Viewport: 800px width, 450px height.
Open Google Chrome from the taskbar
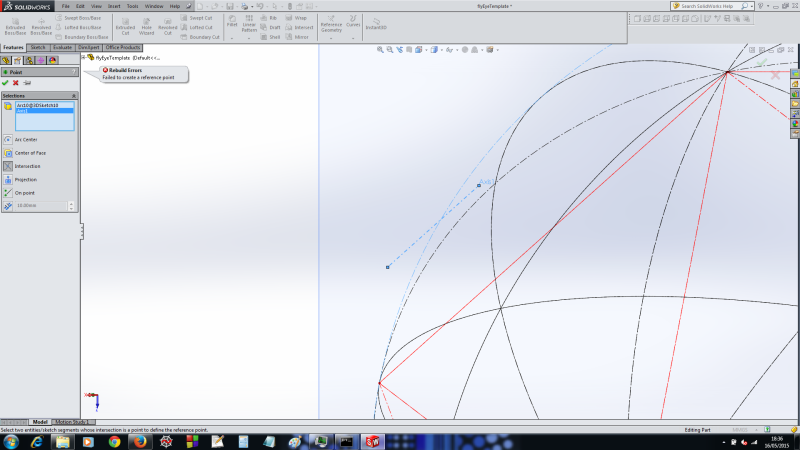114,442
